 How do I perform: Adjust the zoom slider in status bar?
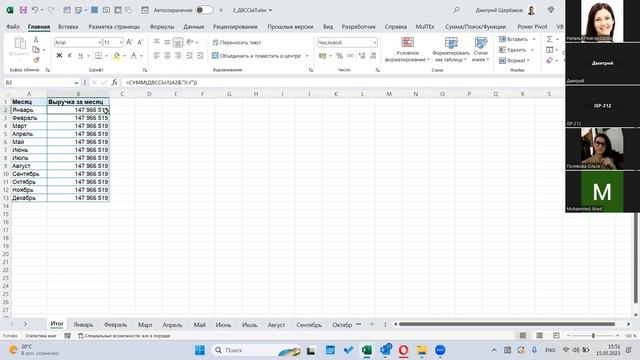pyautogui.click(x=593, y=336)
